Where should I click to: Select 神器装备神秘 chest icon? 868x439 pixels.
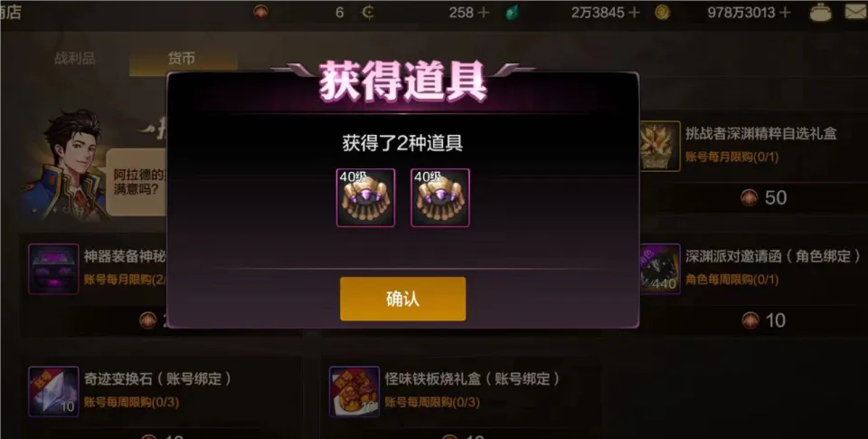coord(53,269)
